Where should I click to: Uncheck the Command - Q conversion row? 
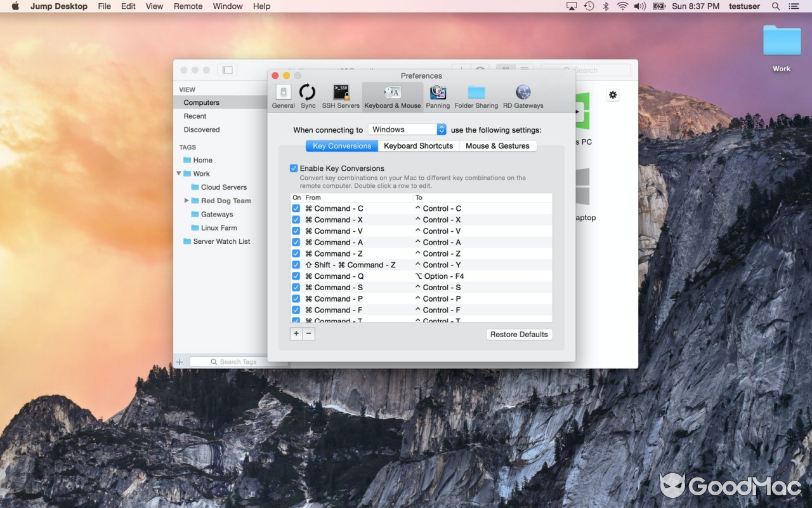click(x=296, y=276)
